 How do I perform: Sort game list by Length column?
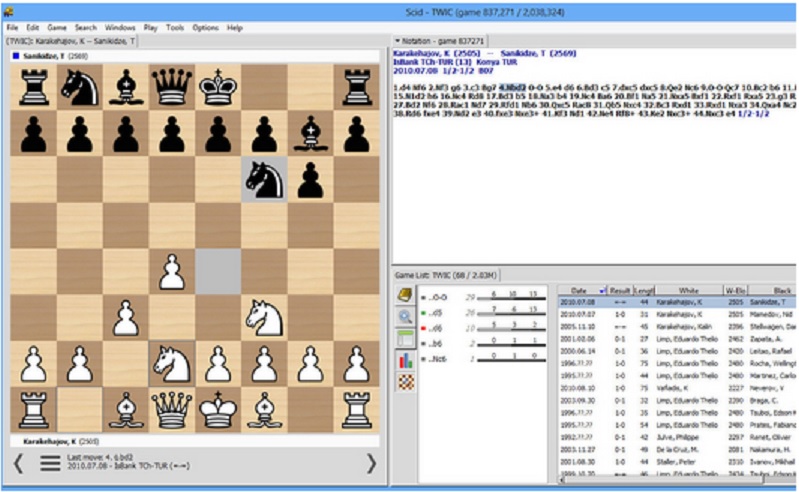tap(644, 290)
